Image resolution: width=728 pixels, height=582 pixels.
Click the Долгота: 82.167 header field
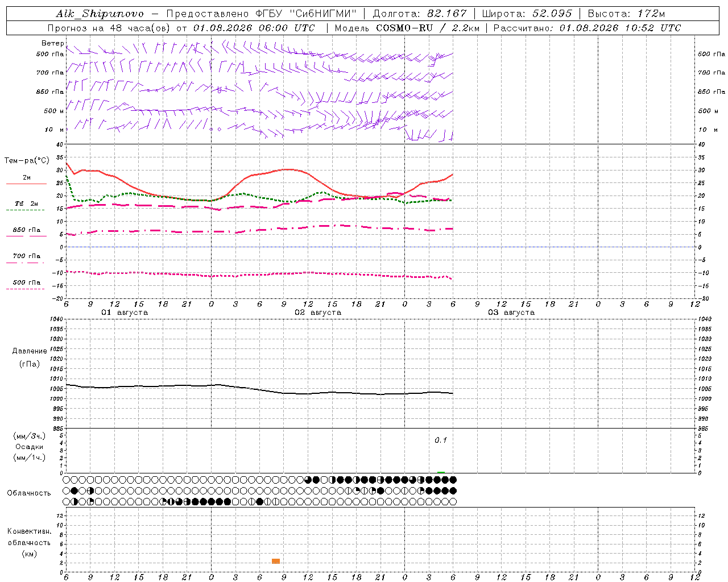click(419, 14)
